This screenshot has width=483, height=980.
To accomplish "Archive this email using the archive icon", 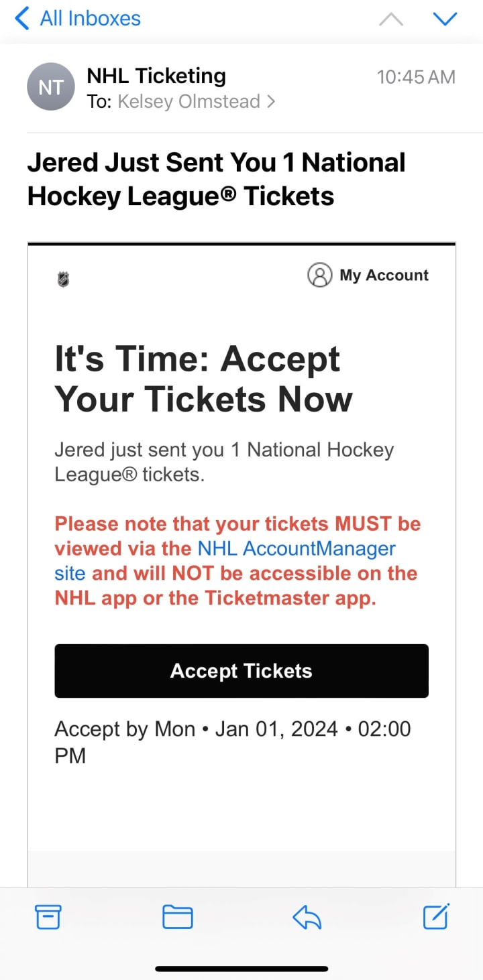I will 48,917.
